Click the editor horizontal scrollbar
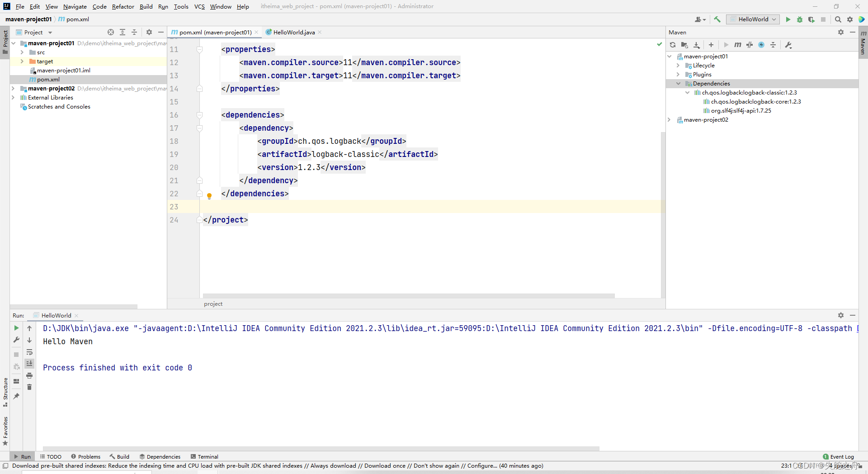868x474 pixels. [409, 296]
